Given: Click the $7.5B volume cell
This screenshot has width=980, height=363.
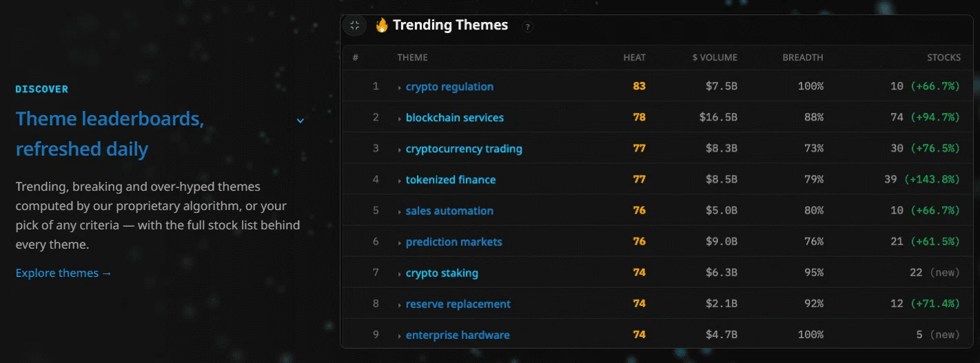Looking at the screenshot, I should [721, 87].
